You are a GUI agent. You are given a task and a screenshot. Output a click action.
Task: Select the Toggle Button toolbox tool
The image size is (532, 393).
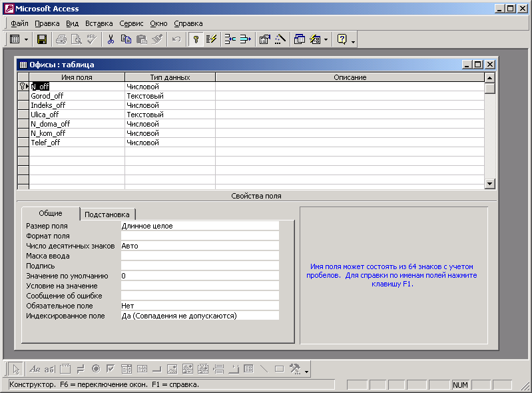[x=81, y=369]
